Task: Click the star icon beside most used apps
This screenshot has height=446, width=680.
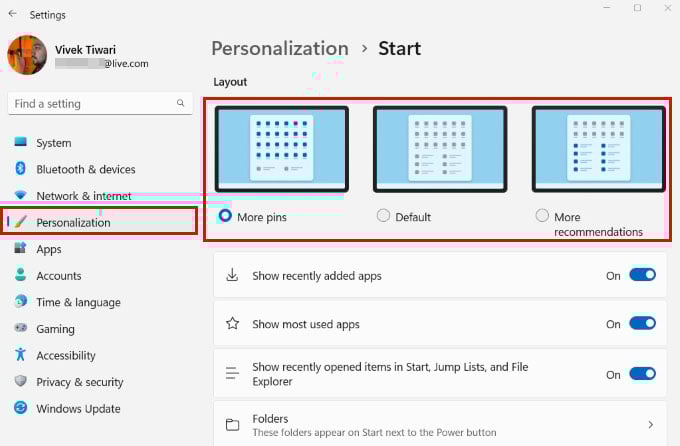Action: coord(232,324)
